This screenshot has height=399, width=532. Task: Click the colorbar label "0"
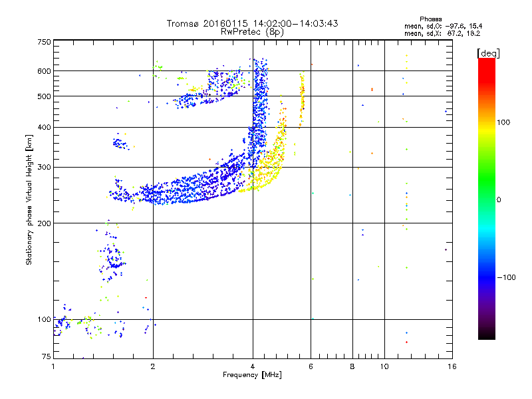point(499,200)
